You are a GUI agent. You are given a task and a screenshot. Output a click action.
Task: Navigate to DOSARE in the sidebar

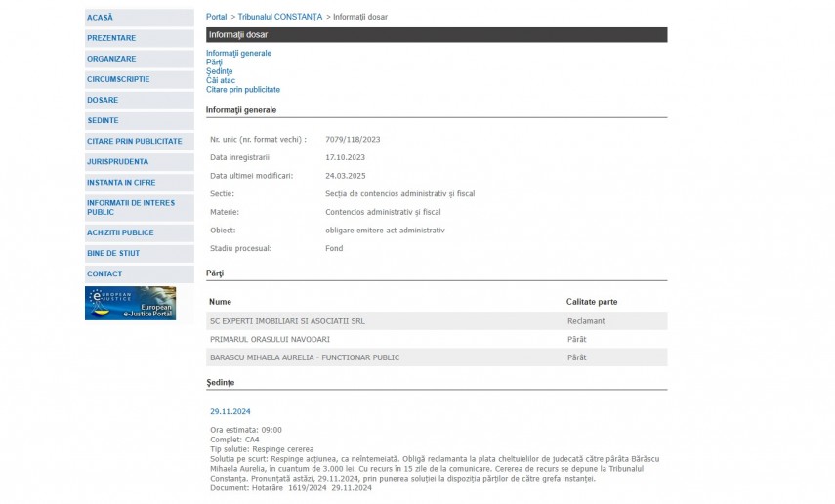[x=103, y=100]
